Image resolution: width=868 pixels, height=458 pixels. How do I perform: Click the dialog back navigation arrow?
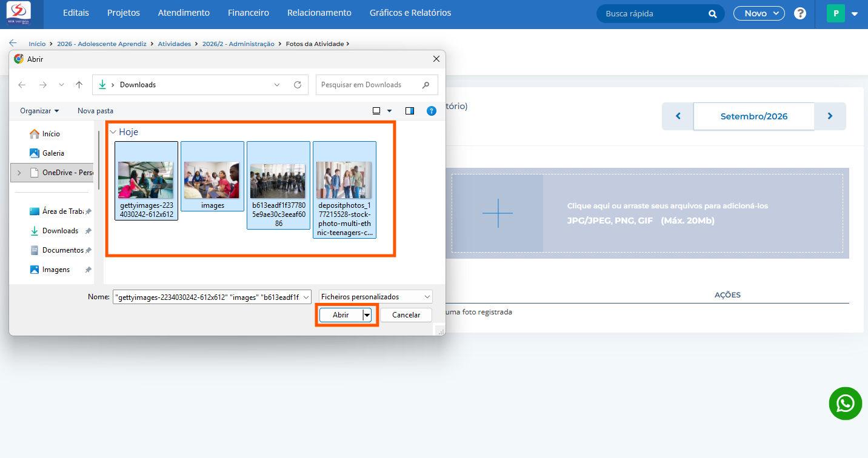[22, 85]
